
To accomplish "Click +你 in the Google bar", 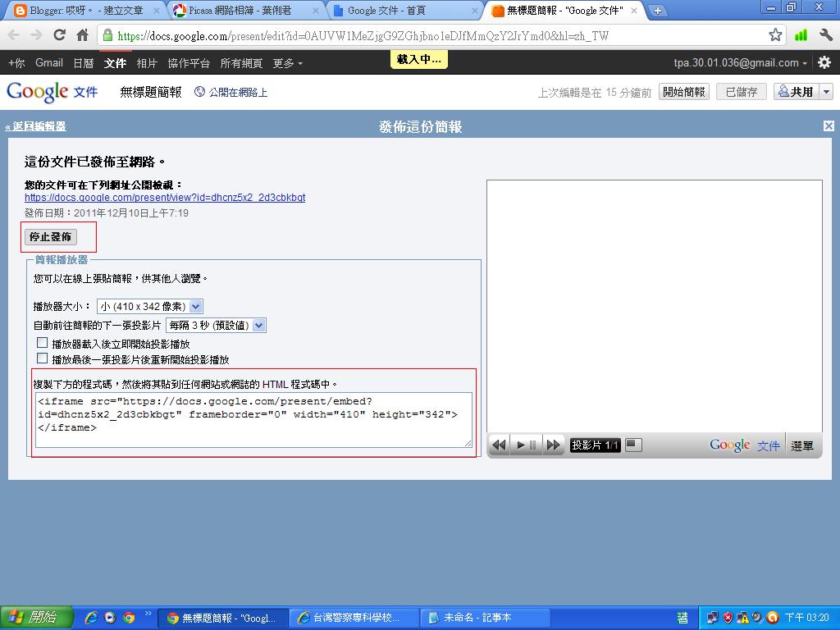I will pyautogui.click(x=16, y=63).
